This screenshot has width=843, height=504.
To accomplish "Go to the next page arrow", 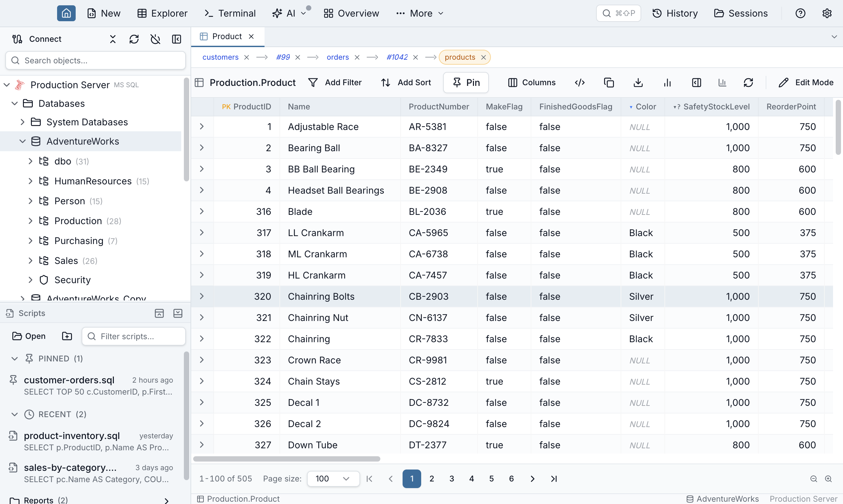I will tap(532, 478).
